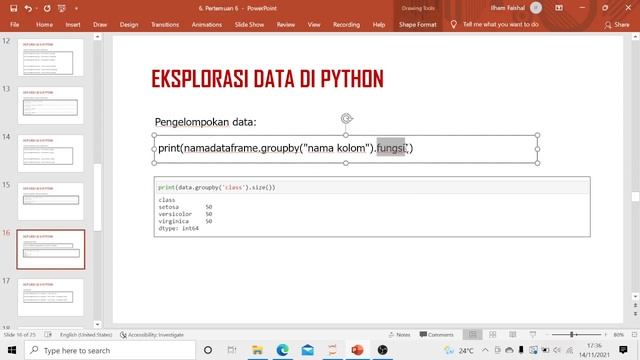
Task: Open Customize Quick Access Toolbar dropdown
Action: click(76, 8)
